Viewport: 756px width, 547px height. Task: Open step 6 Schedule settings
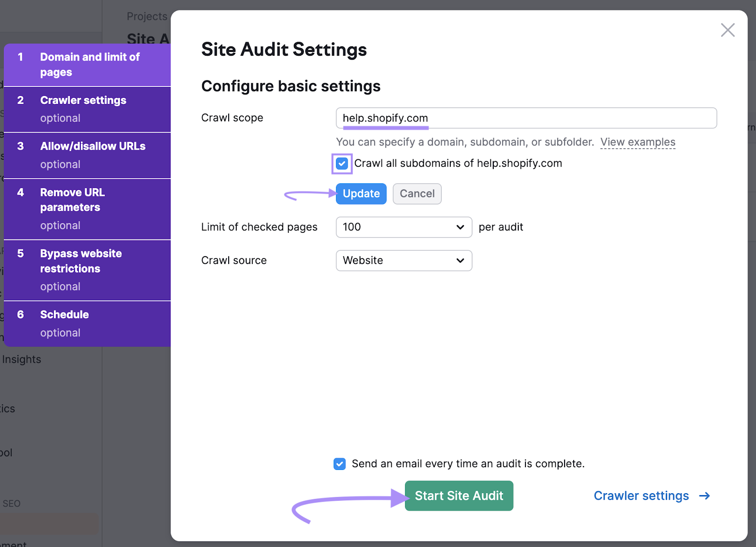point(87,323)
